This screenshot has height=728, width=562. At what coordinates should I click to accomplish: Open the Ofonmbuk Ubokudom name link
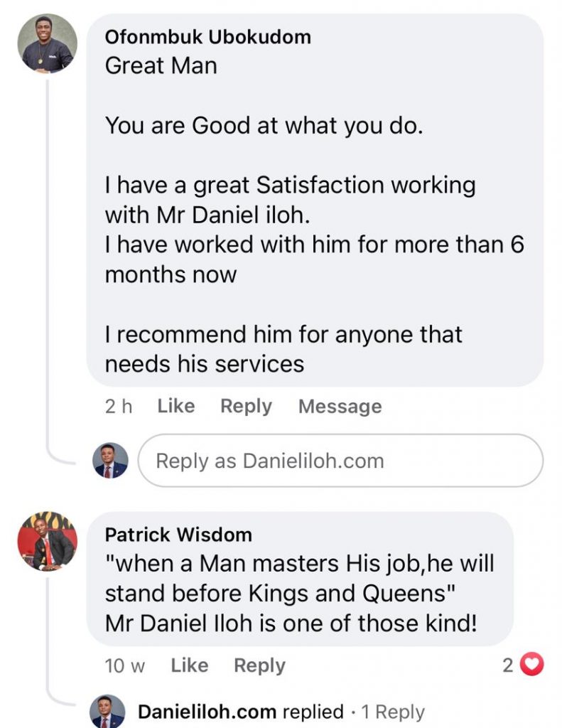tap(207, 37)
